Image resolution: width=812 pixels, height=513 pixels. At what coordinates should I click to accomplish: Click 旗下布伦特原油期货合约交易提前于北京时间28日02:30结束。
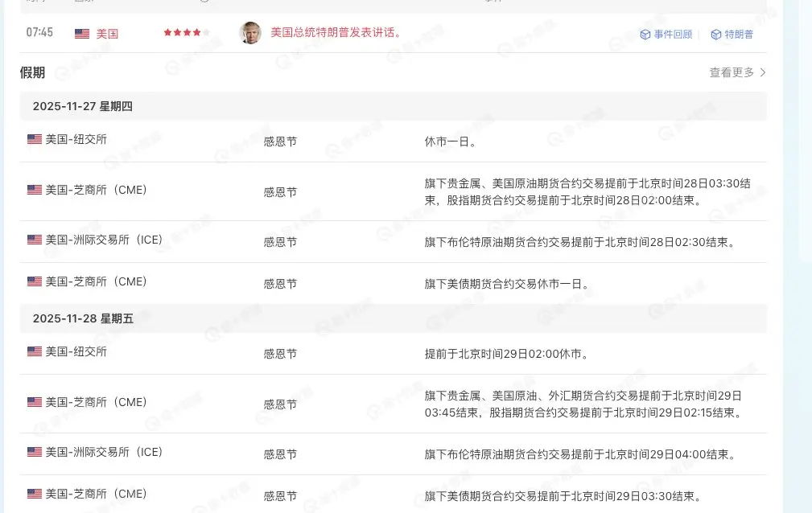[x=580, y=242]
